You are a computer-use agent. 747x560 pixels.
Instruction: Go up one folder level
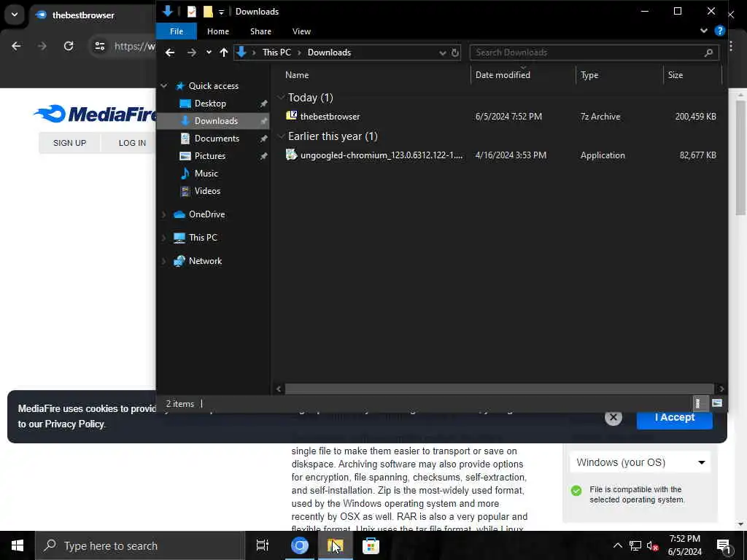(x=223, y=52)
